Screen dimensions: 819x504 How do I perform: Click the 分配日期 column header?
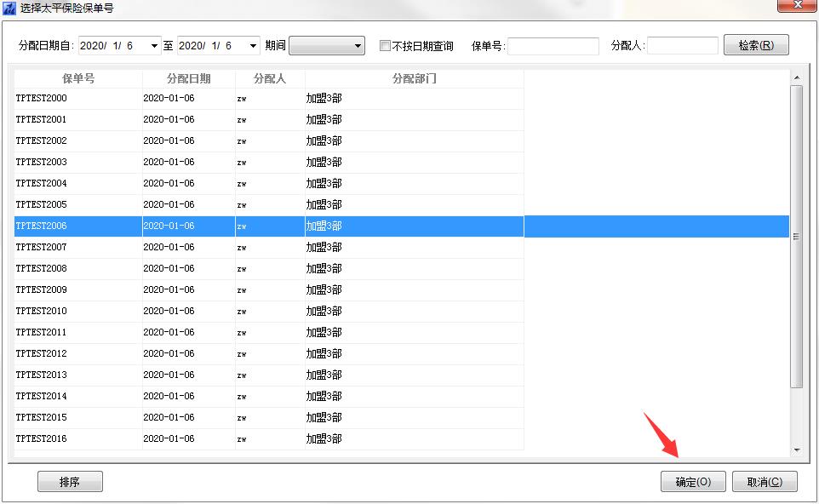[x=189, y=78]
